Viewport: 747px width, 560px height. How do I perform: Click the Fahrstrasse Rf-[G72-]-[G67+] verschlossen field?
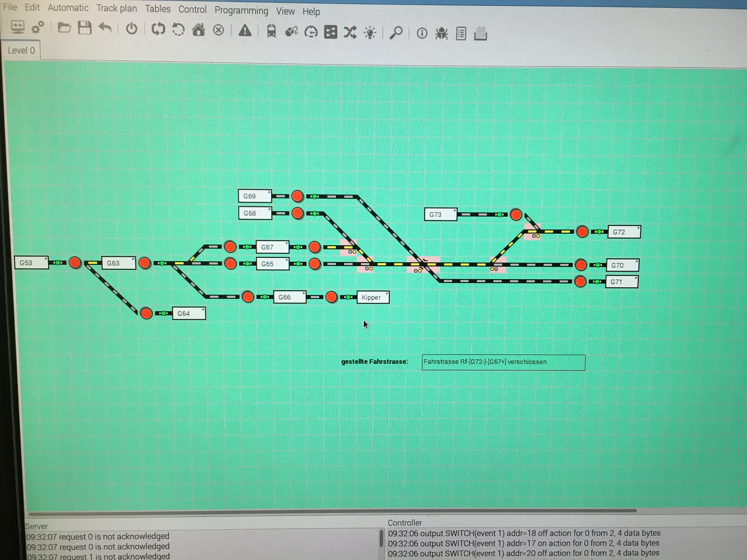[x=504, y=362]
